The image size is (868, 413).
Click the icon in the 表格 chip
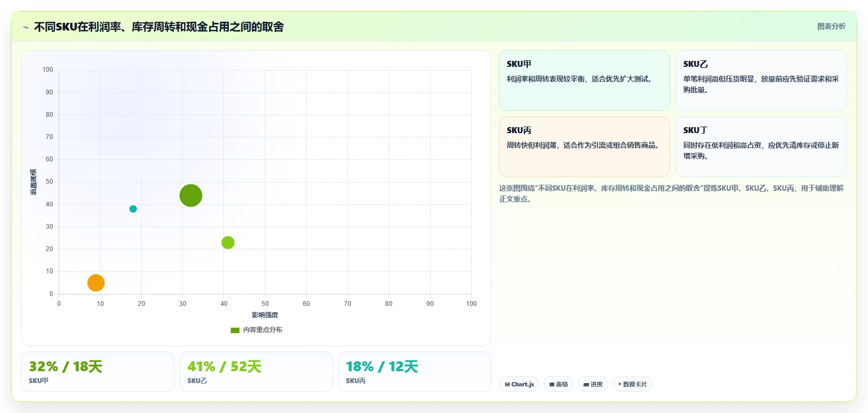coord(552,384)
